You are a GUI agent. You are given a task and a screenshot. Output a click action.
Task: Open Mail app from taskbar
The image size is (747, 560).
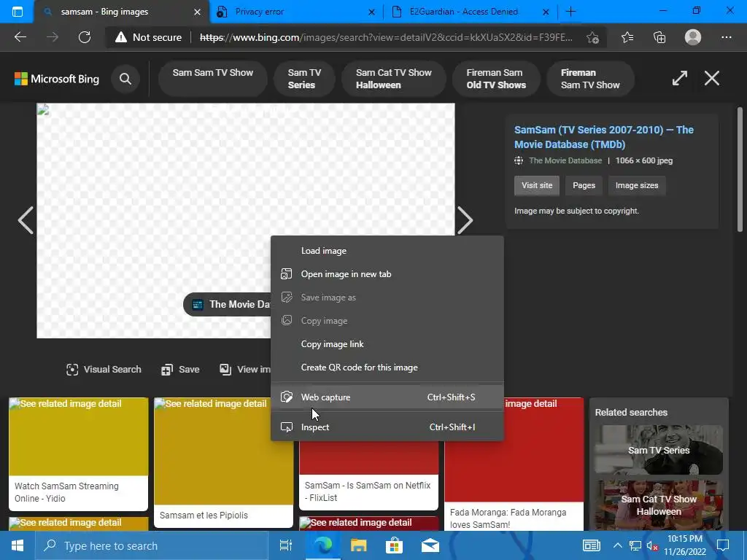point(430,545)
